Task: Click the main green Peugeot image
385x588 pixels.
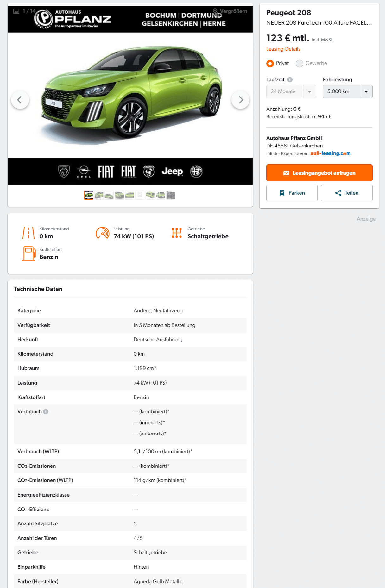Action: pos(130,95)
